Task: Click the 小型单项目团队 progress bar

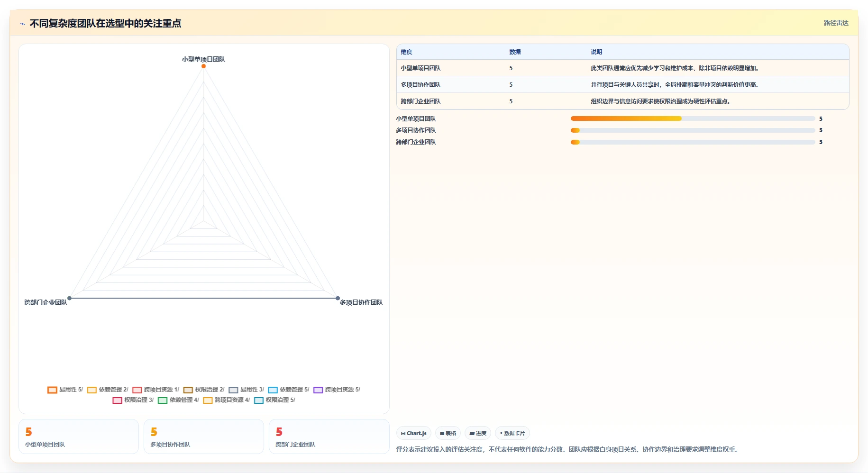Action: tap(693, 118)
